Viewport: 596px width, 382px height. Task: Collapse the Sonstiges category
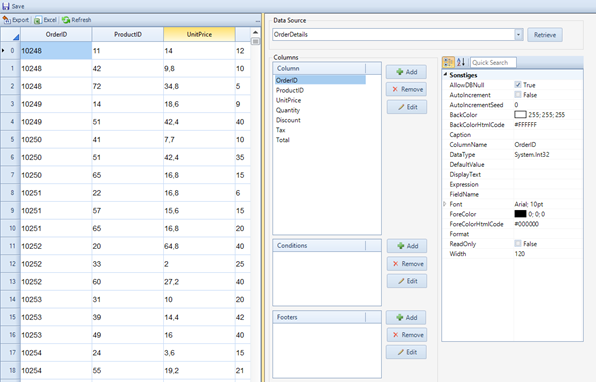[445, 74]
